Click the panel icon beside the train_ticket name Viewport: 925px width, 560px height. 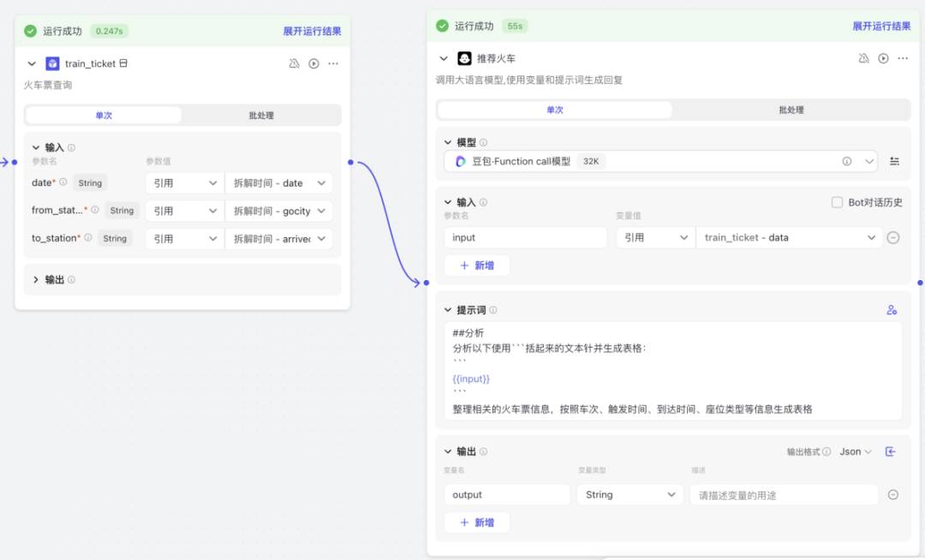(123, 63)
